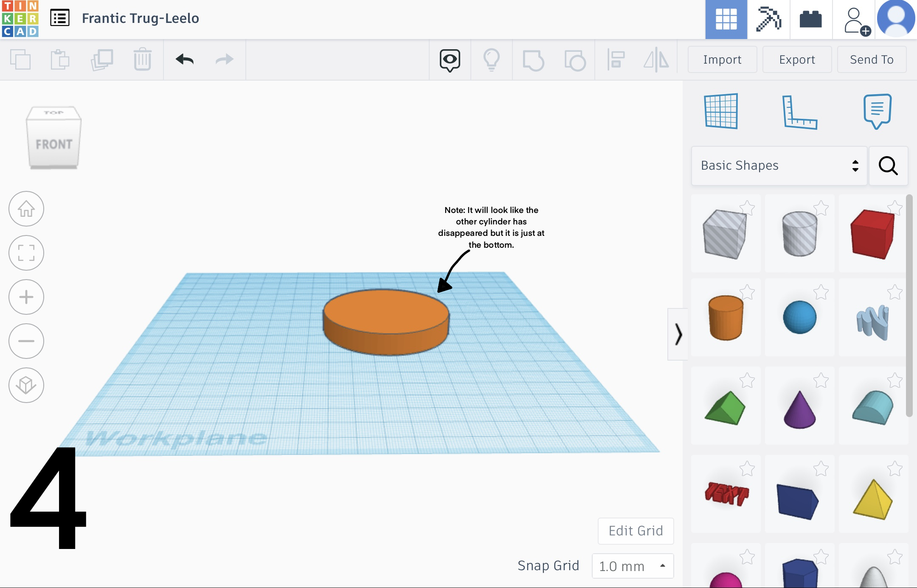Pick the yellow Pyramid shape
The height and width of the screenshot is (588, 917).
click(x=873, y=500)
